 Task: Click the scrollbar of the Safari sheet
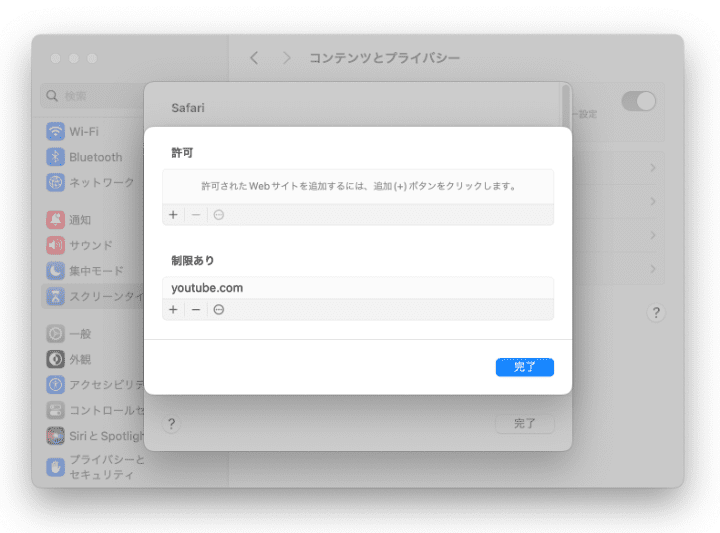tap(566, 106)
